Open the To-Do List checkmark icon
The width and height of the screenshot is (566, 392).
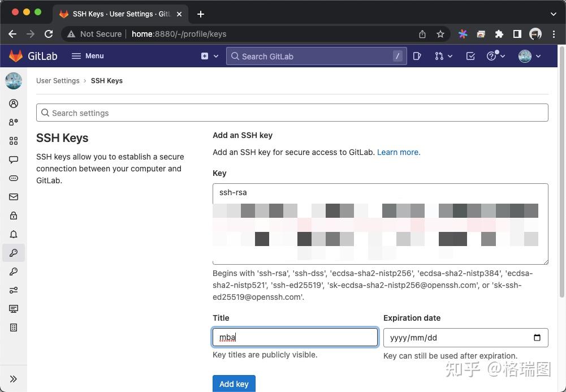pos(470,56)
